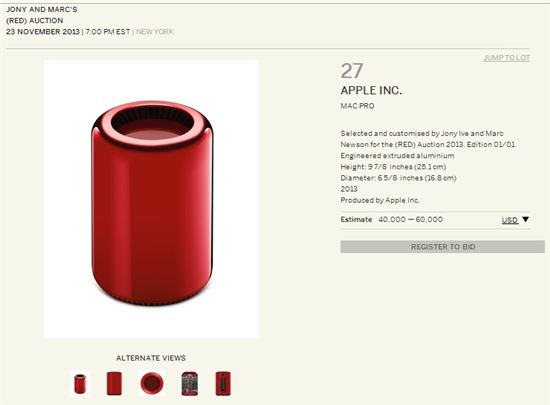The image size is (550, 405).
Task: Expand the currency list with the black triangle
Action: click(x=525, y=219)
